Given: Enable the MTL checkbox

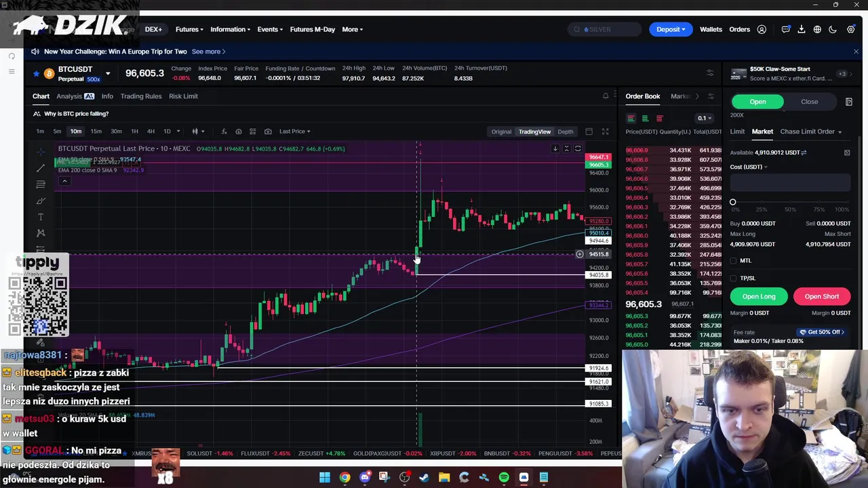Looking at the screenshot, I should [x=734, y=261].
